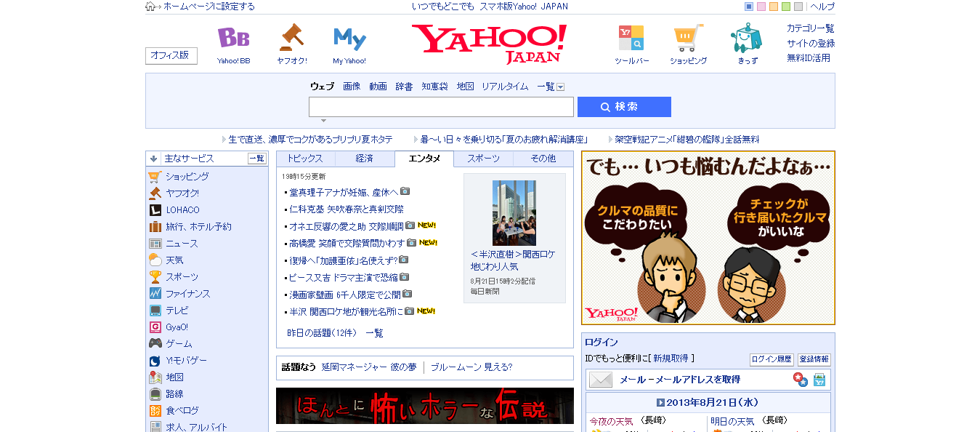Click the trophy icon beside スポーツ
Viewport: 980px width, 432px height.
[x=155, y=277]
